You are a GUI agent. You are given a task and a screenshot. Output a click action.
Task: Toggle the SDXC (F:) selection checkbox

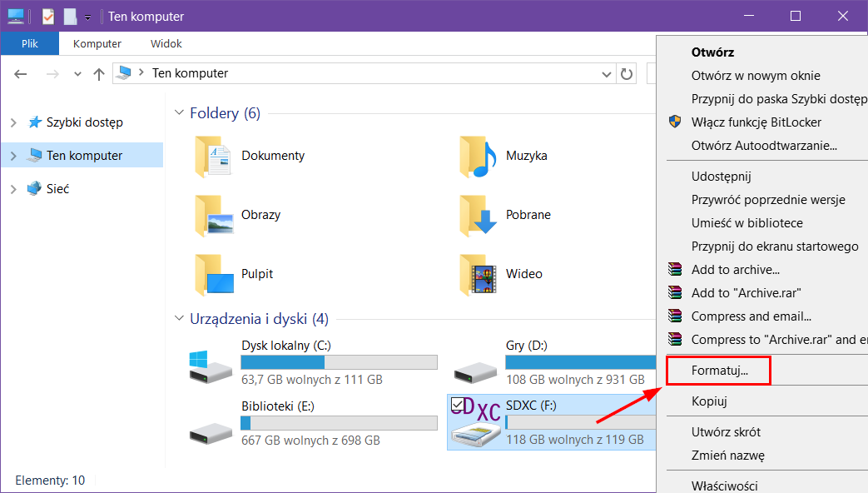point(457,405)
